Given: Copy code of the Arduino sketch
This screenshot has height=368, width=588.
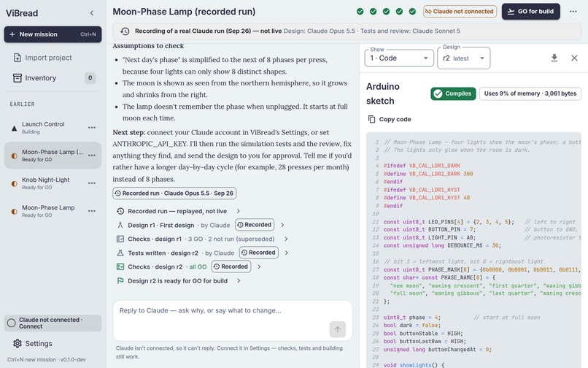Looking at the screenshot, I should coord(390,119).
